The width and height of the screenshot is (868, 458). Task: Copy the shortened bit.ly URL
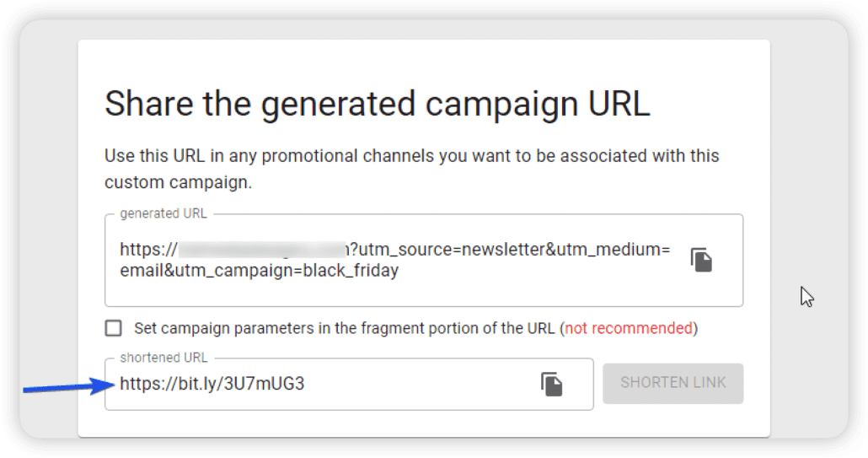pyautogui.click(x=551, y=384)
